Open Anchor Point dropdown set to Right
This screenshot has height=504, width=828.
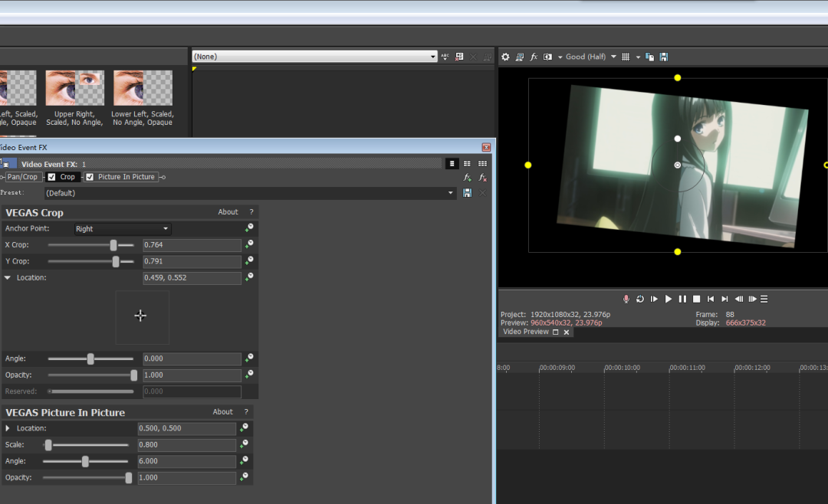coord(123,228)
